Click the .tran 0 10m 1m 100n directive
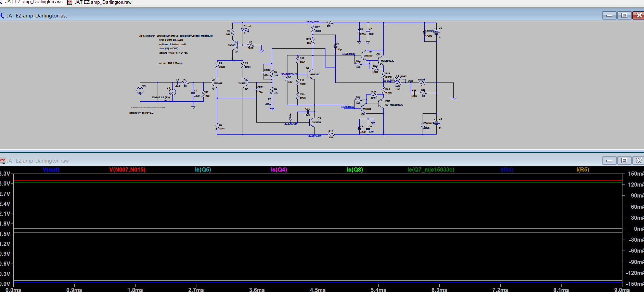The height and width of the screenshot is (292, 644). pos(171,40)
